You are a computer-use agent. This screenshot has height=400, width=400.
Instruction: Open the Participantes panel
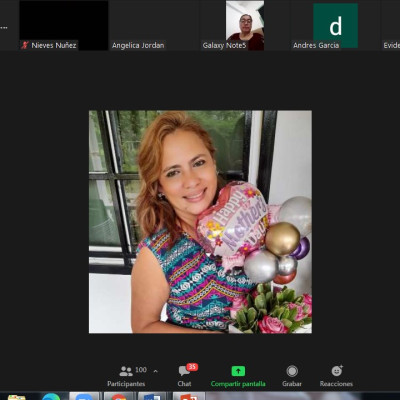(126, 376)
